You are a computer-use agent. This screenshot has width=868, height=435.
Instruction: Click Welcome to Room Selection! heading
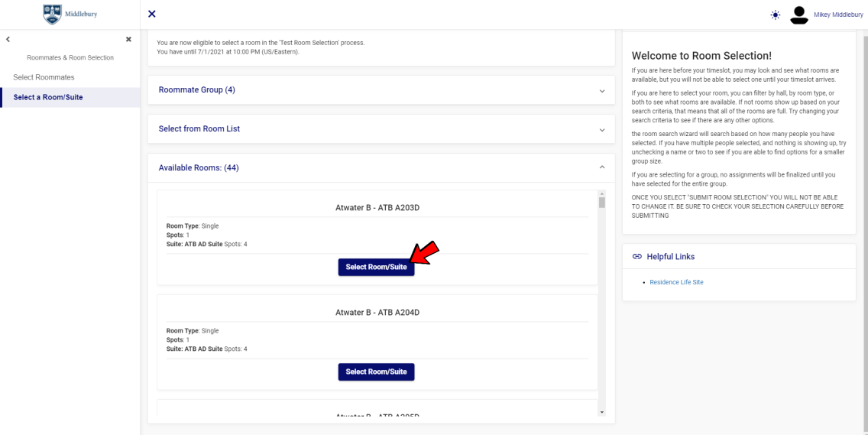coord(701,55)
